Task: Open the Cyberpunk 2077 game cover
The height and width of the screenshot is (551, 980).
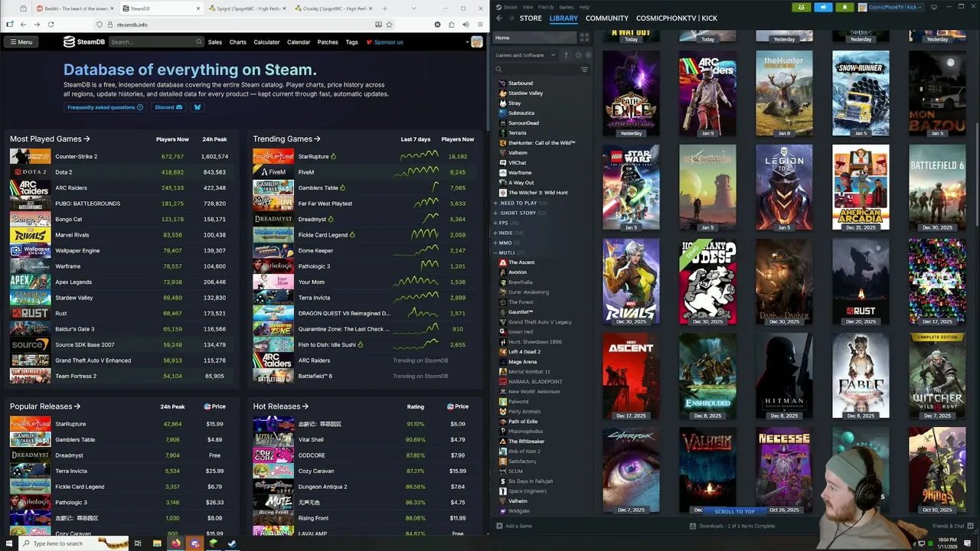Action: pos(631,471)
